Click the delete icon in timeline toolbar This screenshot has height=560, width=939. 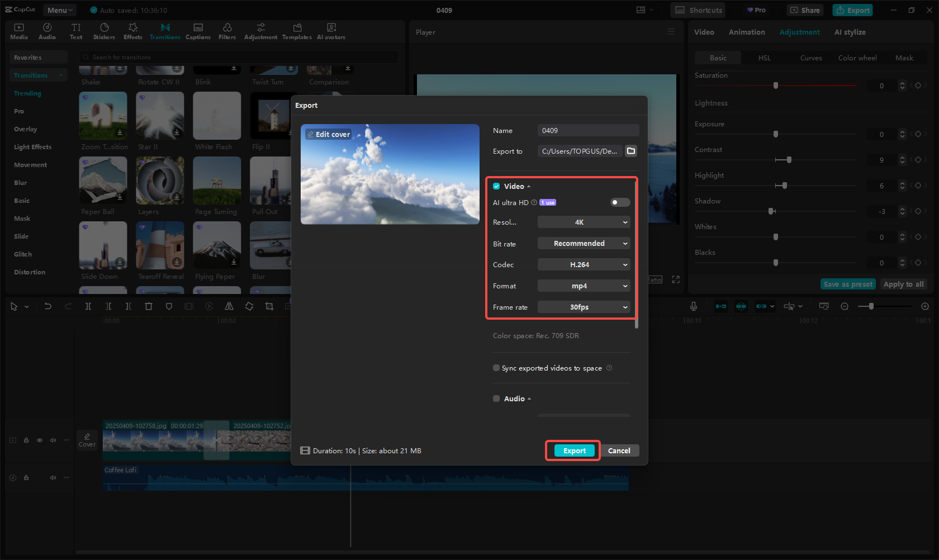149,306
